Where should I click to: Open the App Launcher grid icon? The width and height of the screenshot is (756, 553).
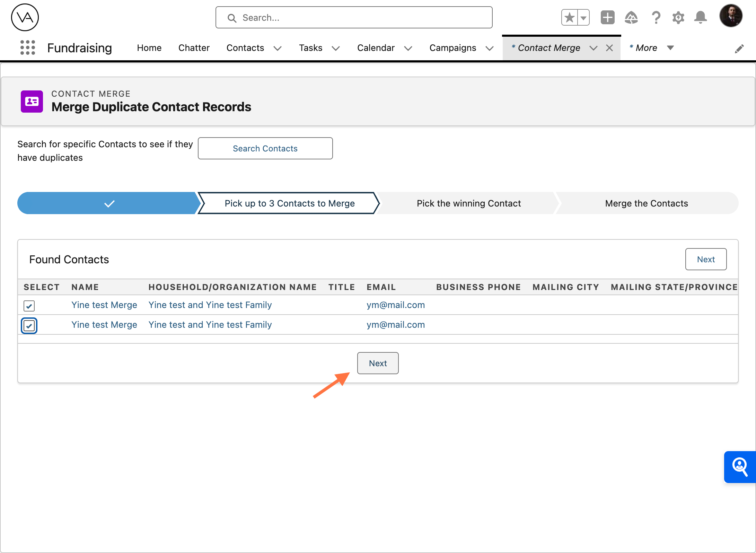(x=28, y=48)
